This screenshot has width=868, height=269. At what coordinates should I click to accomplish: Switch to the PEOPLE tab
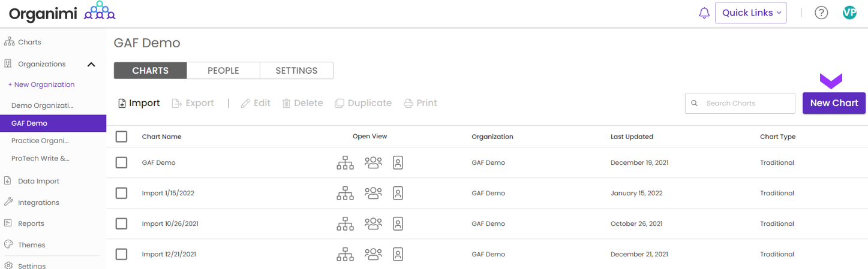coord(223,71)
